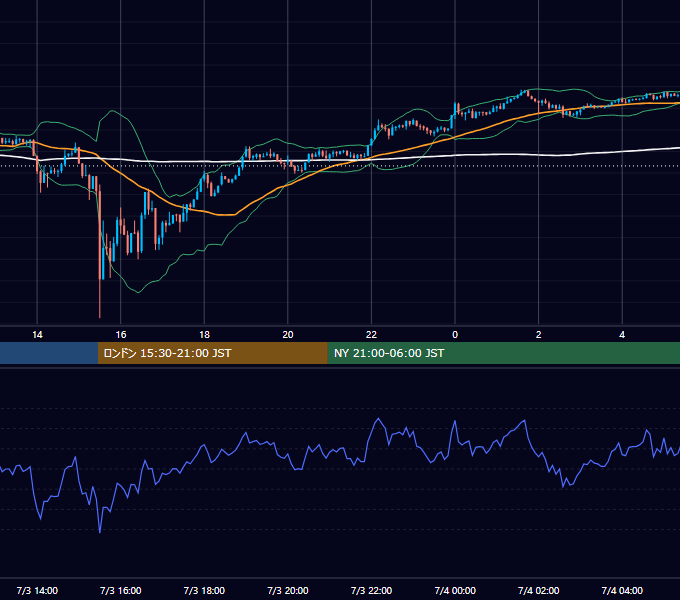Click the 7/4 00:00 time label
Screen dimensions: 680x600
click(x=455, y=590)
